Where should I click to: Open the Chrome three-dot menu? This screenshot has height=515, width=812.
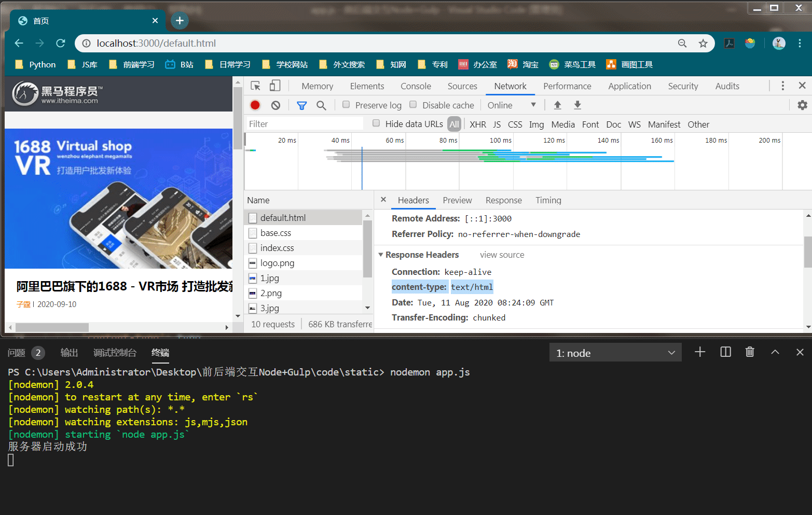800,44
